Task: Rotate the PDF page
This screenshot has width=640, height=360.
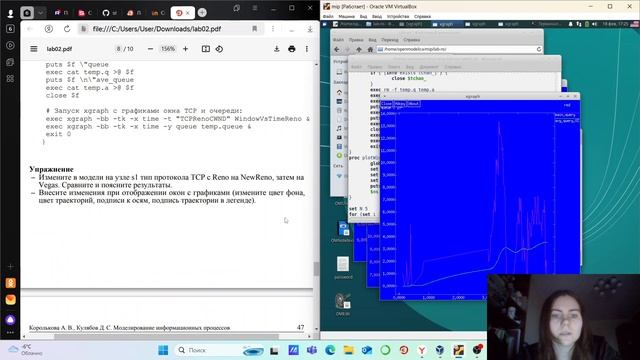Action: click(x=219, y=49)
